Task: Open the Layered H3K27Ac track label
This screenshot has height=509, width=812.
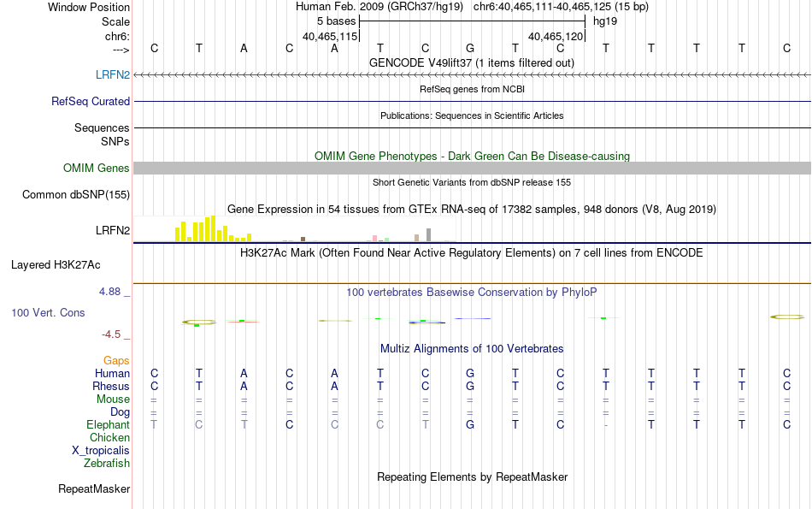Action: click(56, 265)
